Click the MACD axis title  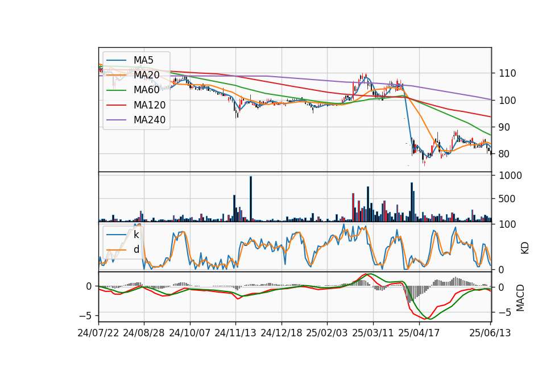point(520,298)
